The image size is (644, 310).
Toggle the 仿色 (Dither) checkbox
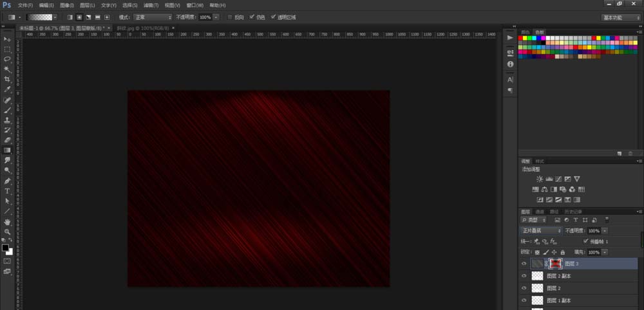(x=252, y=17)
